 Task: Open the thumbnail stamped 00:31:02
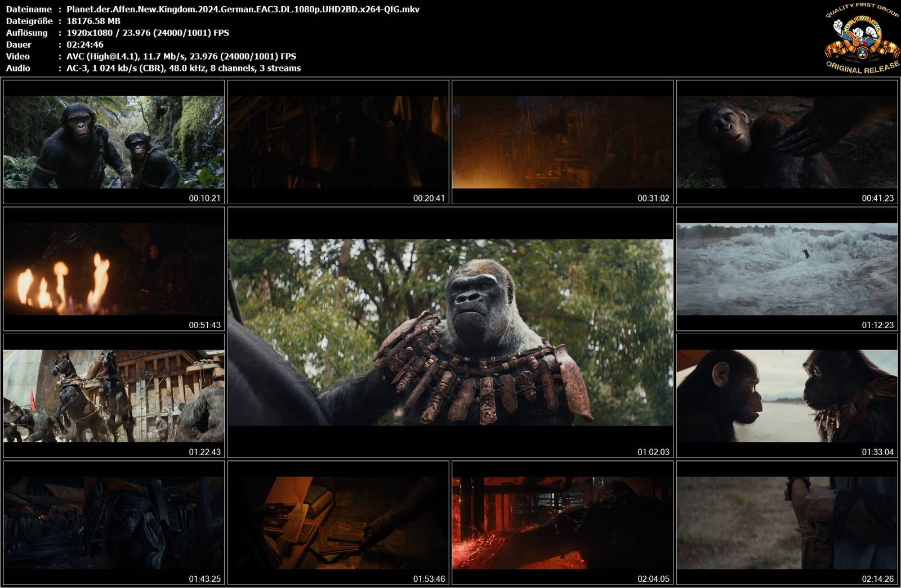click(563, 142)
